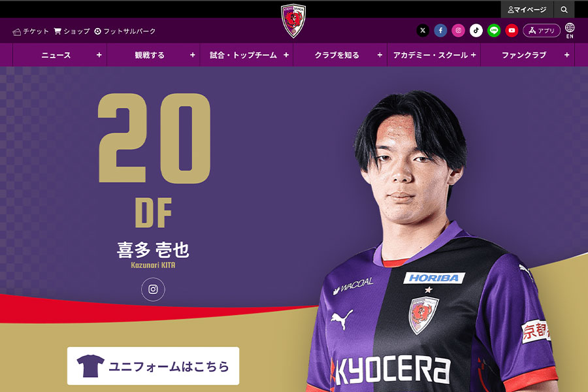
Task: Click the search magnifier icon
Action: 564,10
